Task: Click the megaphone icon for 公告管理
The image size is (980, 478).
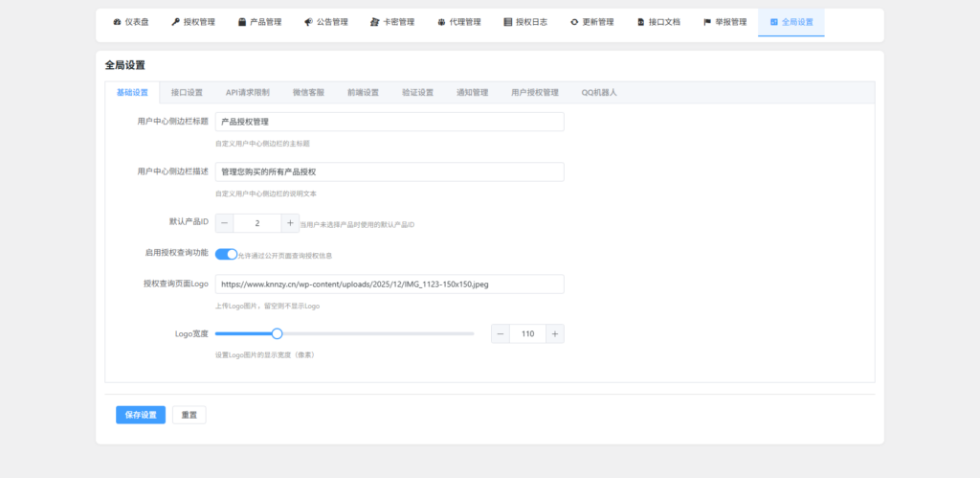Action: click(308, 22)
